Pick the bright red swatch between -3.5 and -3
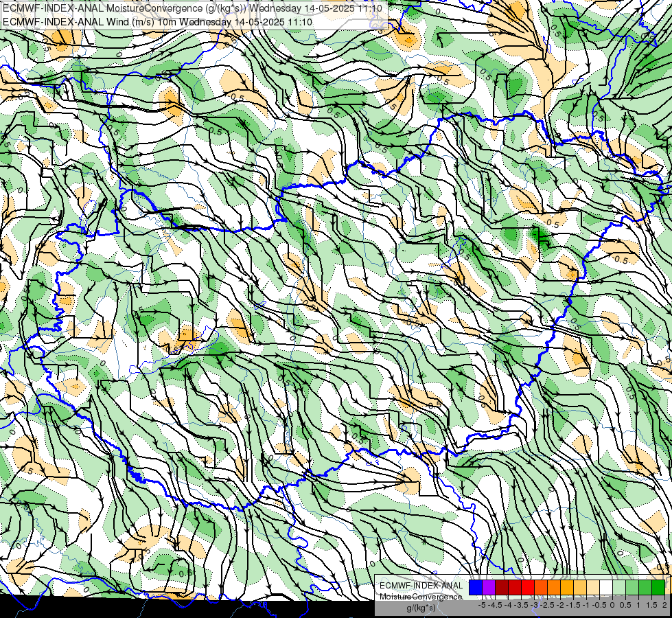Image resolution: width=672 pixels, height=618 pixels. tap(528, 588)
